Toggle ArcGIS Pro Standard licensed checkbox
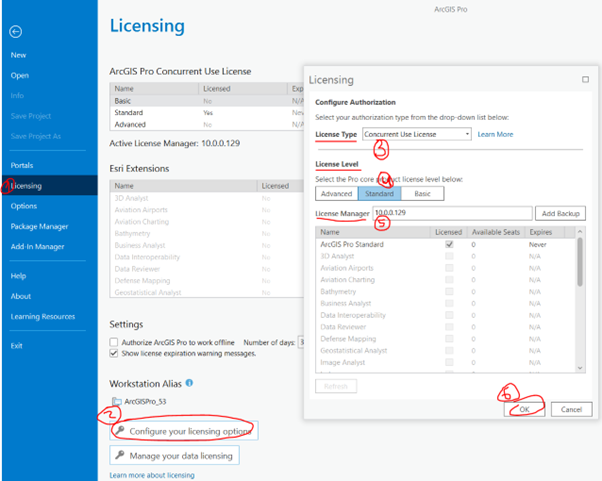The image size is (602, 481). [449, 244]
